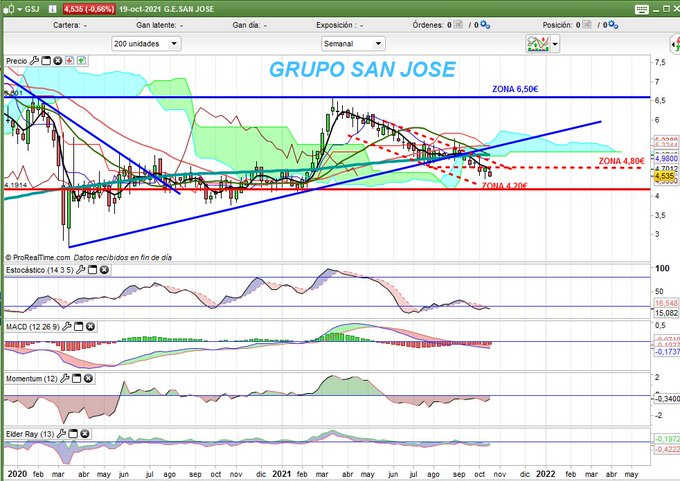This screenshot has width=680, height=481.
Task: Open the 200 unidades dropdown
Action: coord(146,44)
